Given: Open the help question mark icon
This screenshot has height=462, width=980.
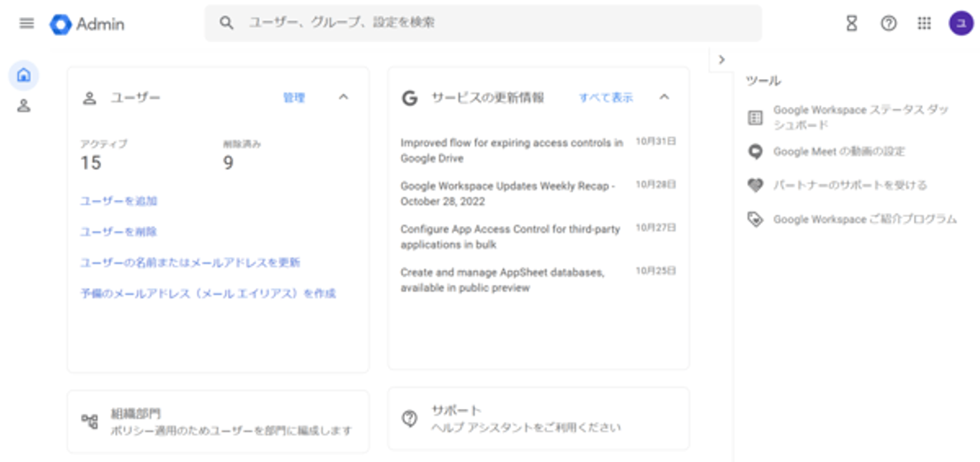Looking at the screenshot, I should pyautogui.click(x=888, y=24).
